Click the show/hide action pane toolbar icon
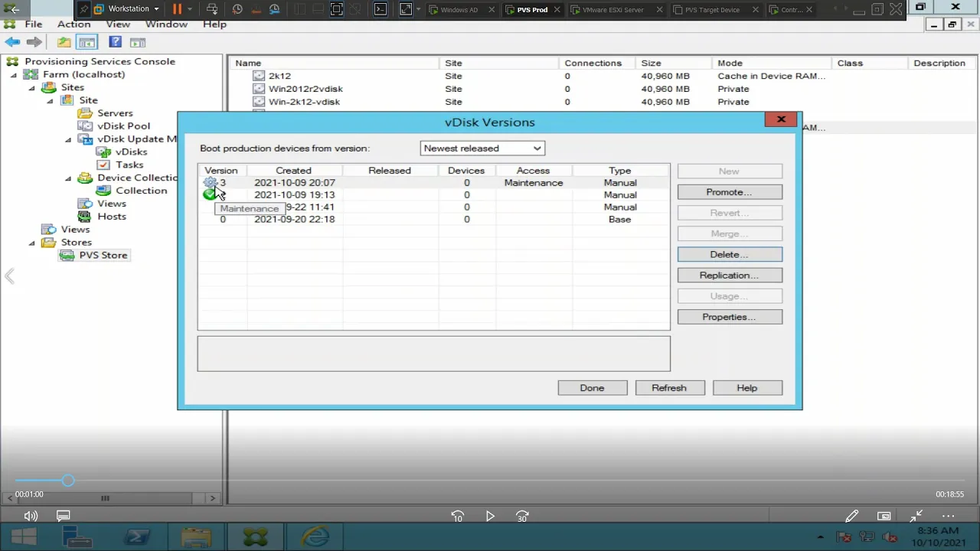This screenshot has width=980, height=551. point(137,42)
